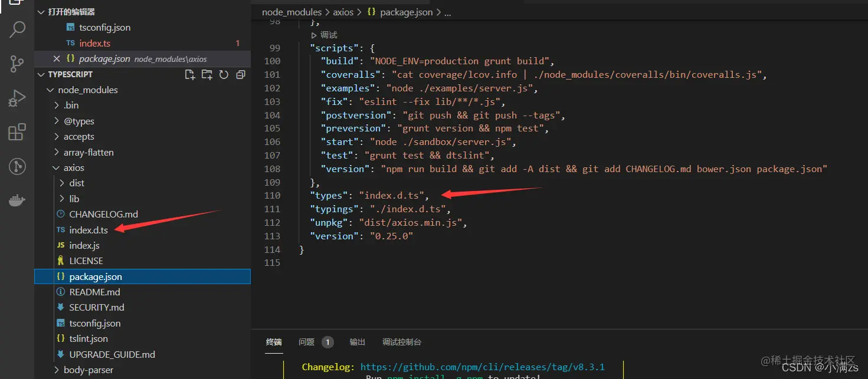
Task: Collapse the TYPESCRIPT project section
Action: coord(41,74)
